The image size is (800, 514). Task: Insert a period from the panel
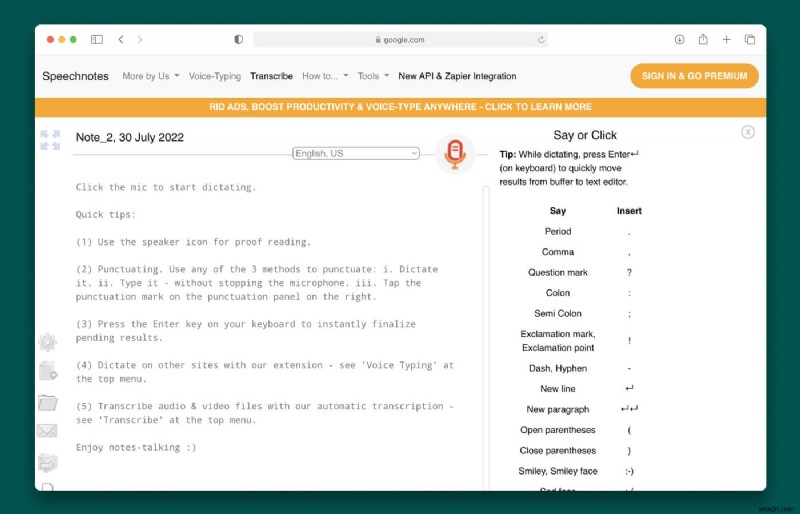[x=629, y=232]
